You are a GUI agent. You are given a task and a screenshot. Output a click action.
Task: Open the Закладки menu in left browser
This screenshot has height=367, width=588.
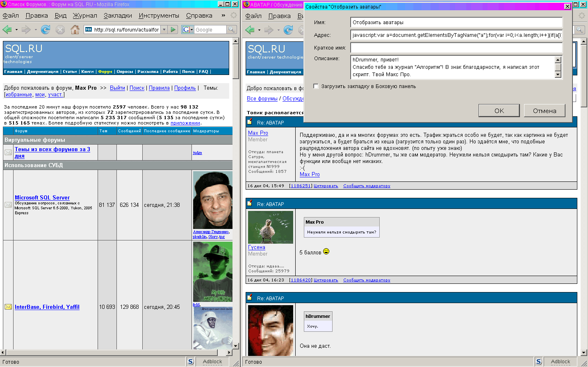pos(118,16)
